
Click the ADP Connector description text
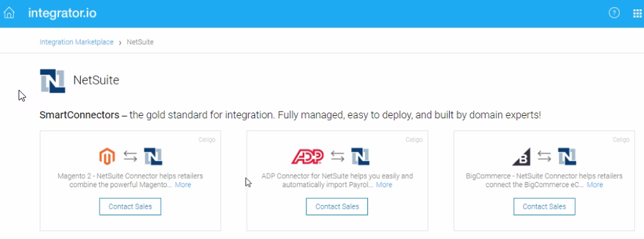tap(337, 180)
